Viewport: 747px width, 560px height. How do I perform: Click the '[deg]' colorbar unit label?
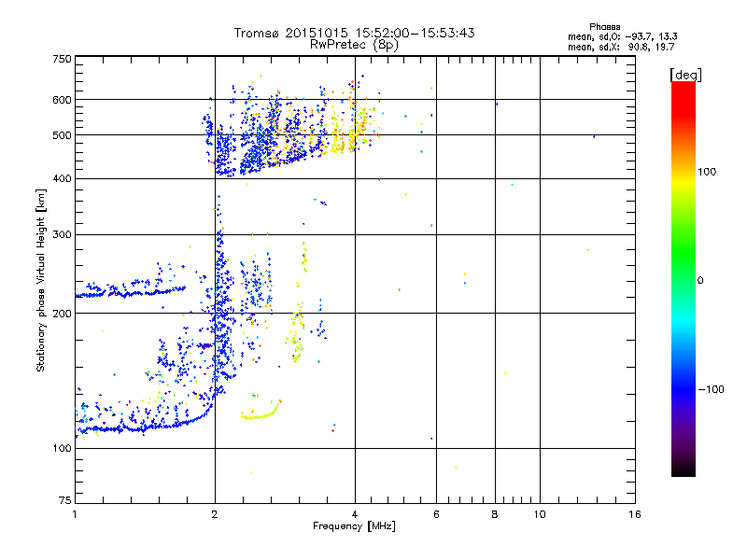pos(685,75)
